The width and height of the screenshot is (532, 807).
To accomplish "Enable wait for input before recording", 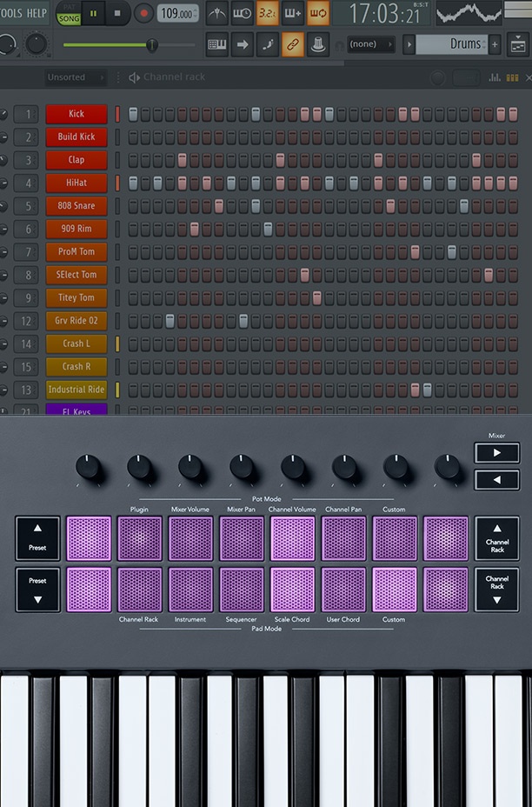I will point(242,13).
